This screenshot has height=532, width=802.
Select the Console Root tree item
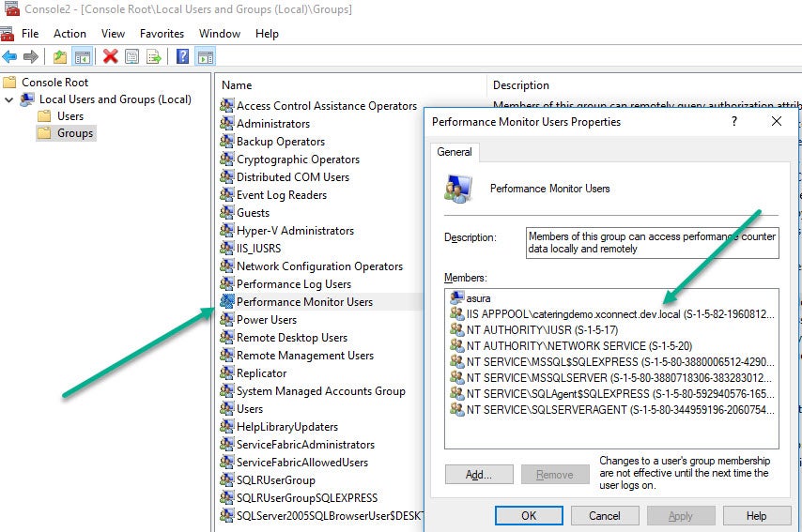54,83
